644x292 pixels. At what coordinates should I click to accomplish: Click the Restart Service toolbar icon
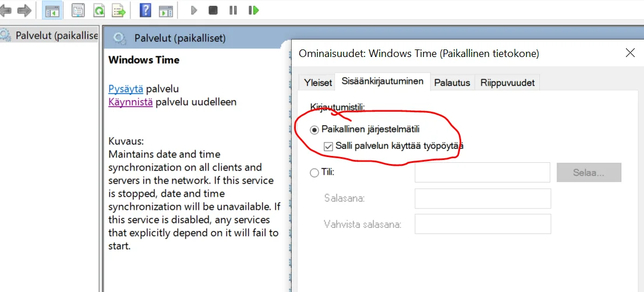point(253,10)
